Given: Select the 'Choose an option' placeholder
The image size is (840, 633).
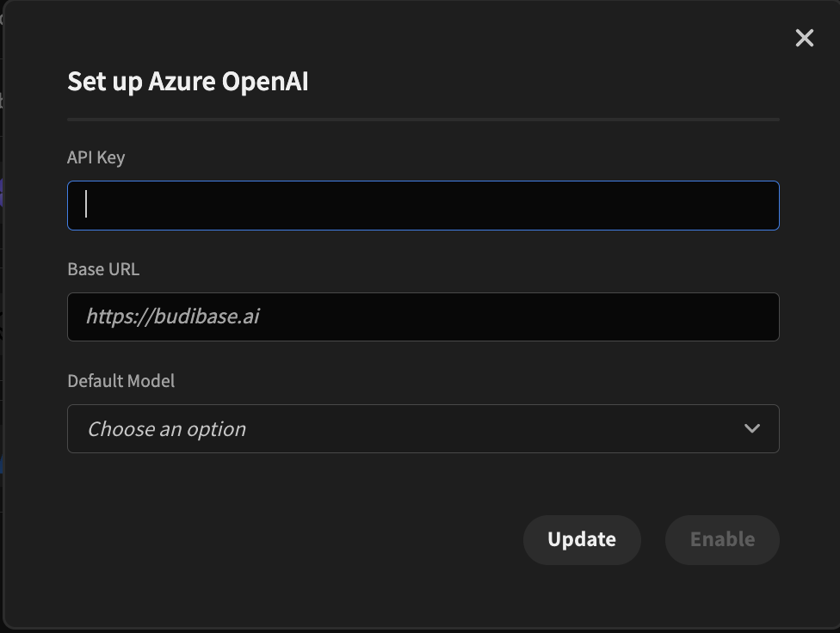Looking at the screenshot, I should (x=167, y=429).
